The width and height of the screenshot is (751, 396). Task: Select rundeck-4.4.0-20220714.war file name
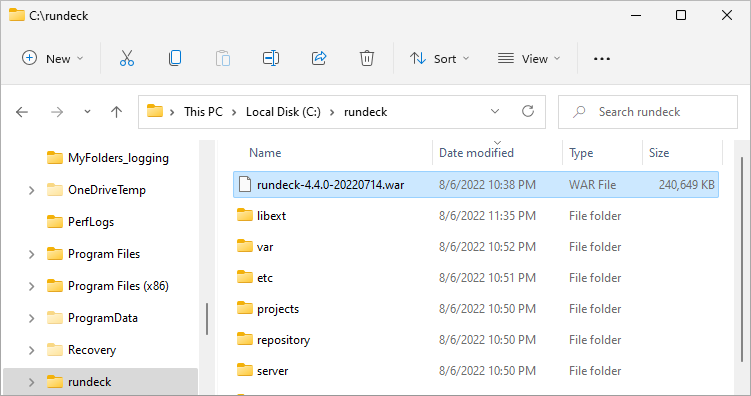(330, 185)
